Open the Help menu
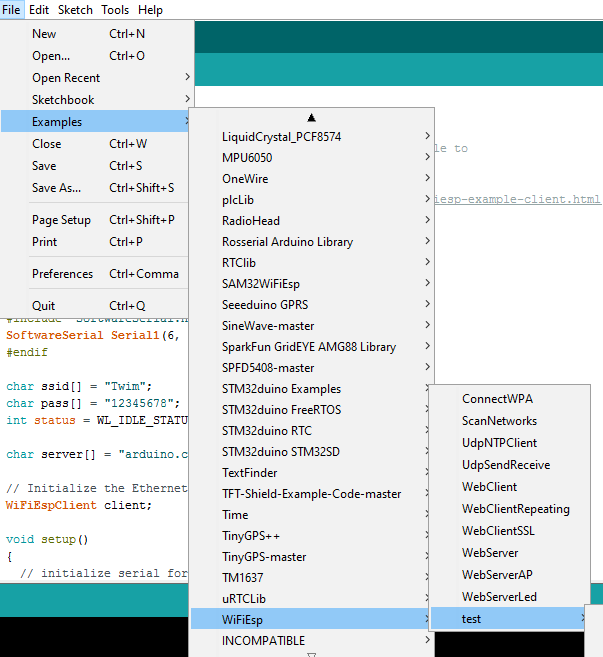The height and width of the screenshot is (657, 603). (150, 10)
